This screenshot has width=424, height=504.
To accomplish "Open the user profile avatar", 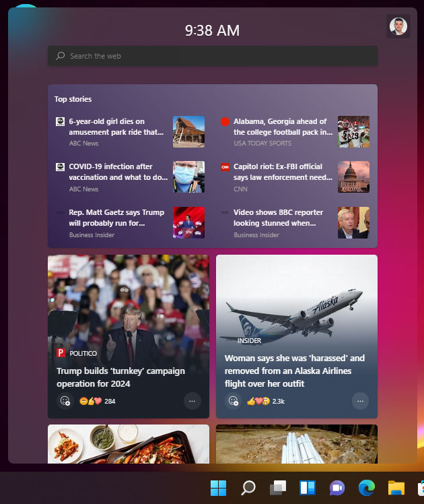I will [x=398, y=26].
